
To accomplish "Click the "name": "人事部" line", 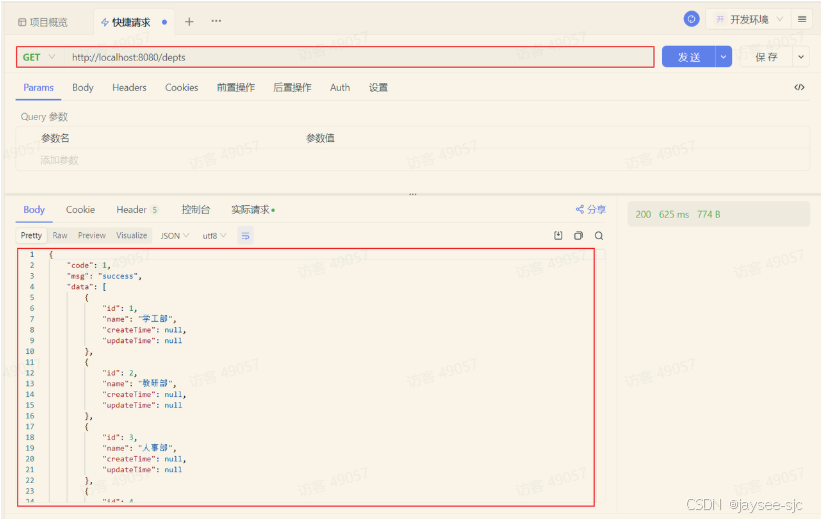I will [x=139, y=448].
